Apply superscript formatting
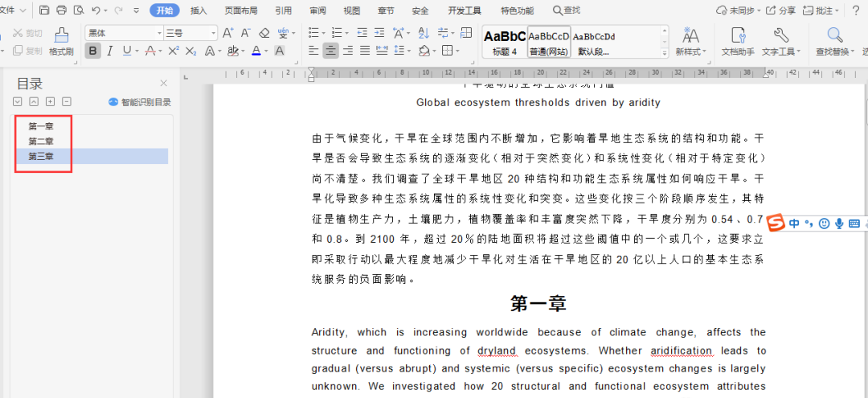868x398 pixels. click(173, 51)
